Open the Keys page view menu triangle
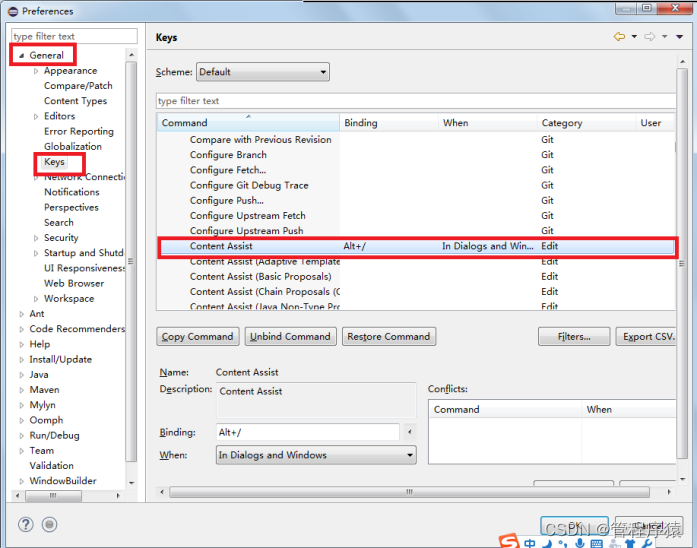This screenshot has width=697, height=548. point(680,37)
